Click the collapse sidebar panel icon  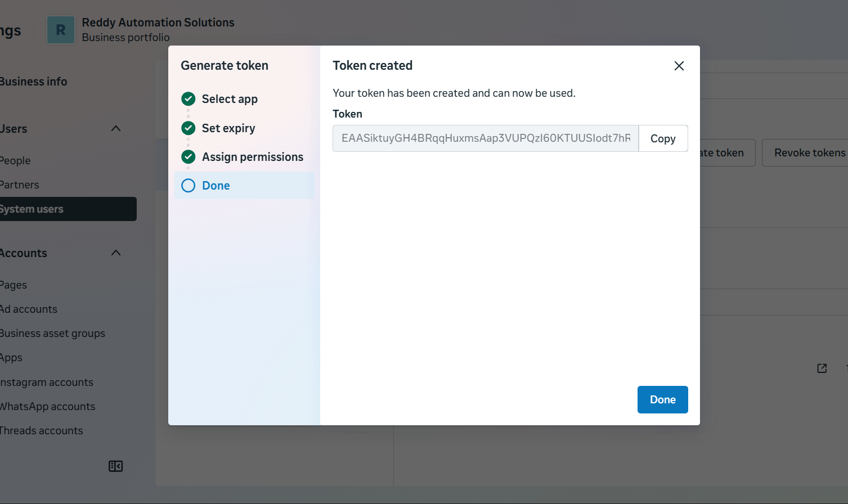pyautogui.click(x=115, y=466)
